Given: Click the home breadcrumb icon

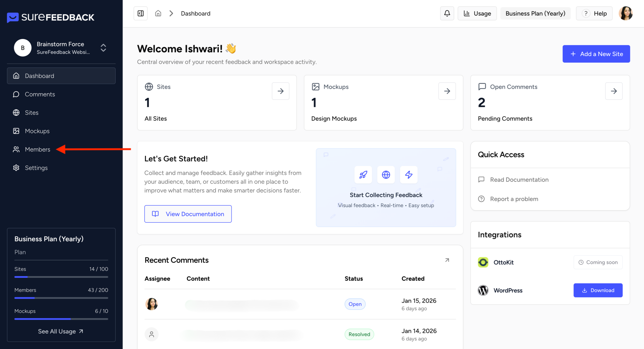Looking at the screenshot, I should [x=158, y=13].
